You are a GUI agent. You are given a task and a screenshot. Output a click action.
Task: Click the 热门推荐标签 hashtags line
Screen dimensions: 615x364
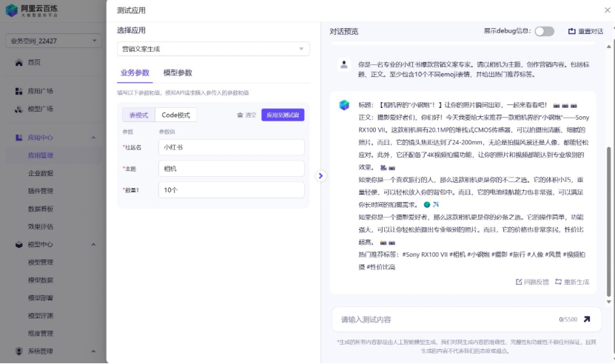(472, 260)
